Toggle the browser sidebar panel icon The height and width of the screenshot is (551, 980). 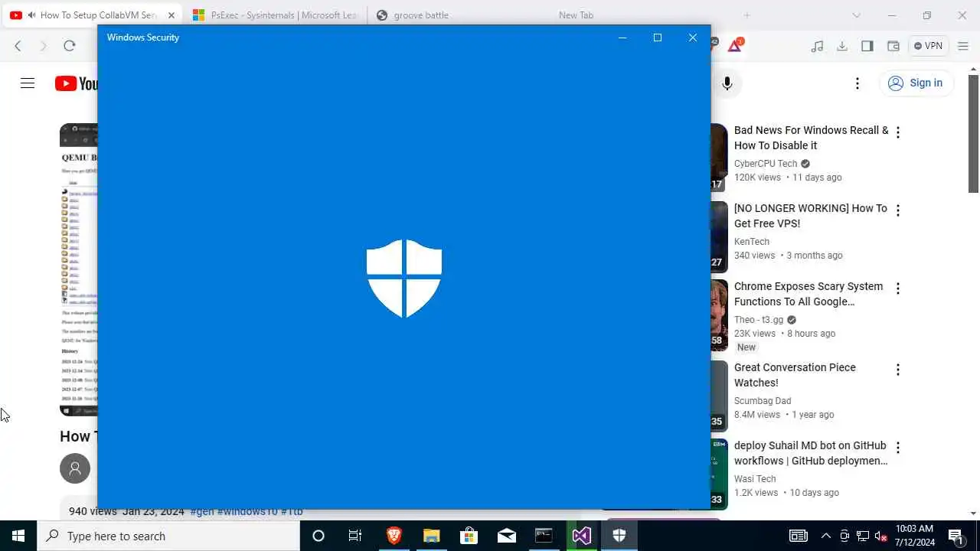point(867,46)
